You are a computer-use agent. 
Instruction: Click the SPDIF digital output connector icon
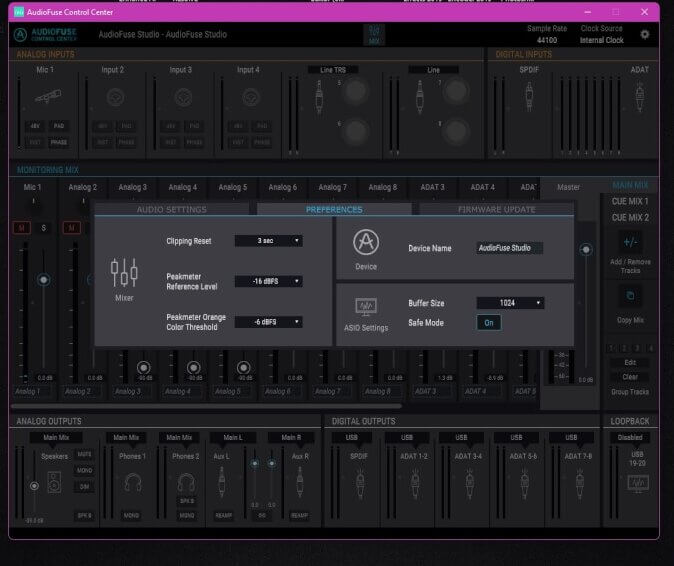(x=360, y=483)
